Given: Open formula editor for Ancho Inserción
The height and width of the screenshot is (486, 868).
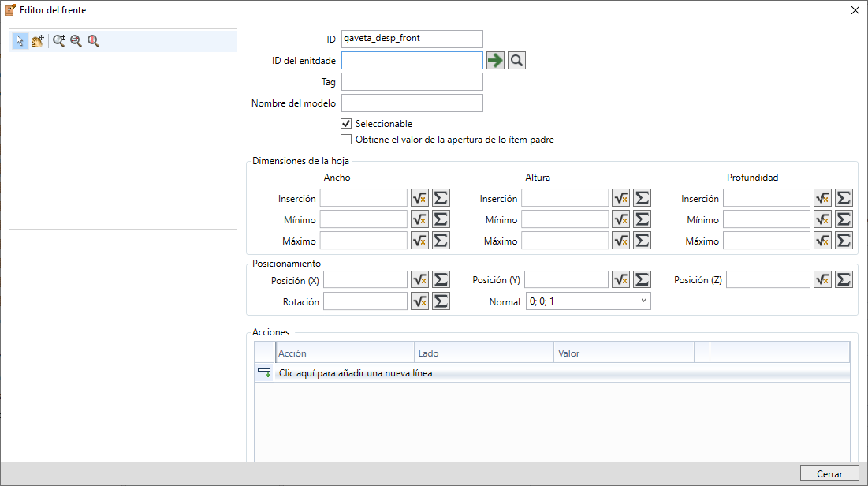Looking at the screenshot, I should 419,198.
